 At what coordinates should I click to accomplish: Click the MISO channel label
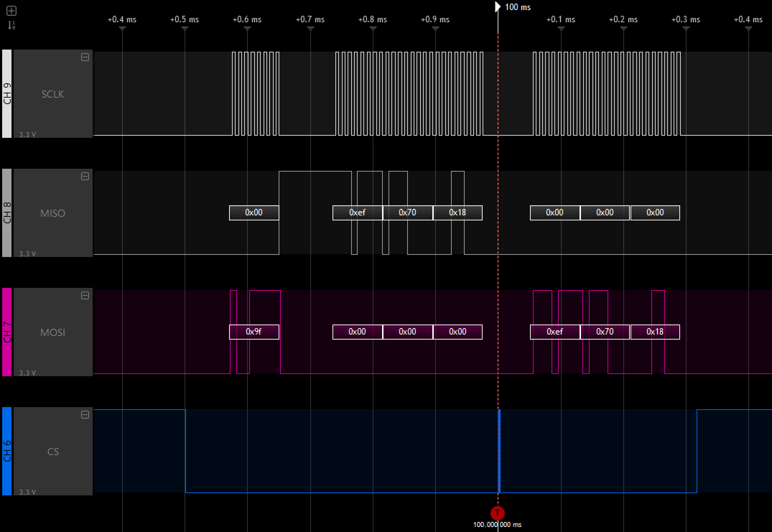click(53, 213)
